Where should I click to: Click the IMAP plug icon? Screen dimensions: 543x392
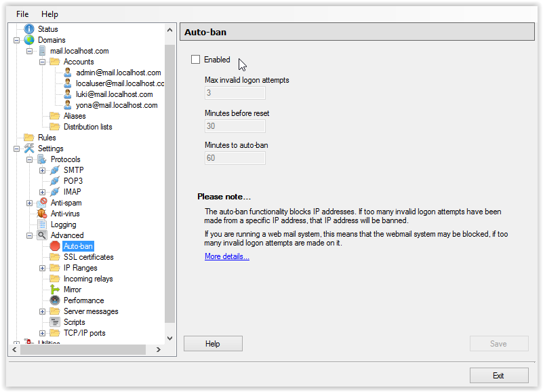click(x=55, y=192)
